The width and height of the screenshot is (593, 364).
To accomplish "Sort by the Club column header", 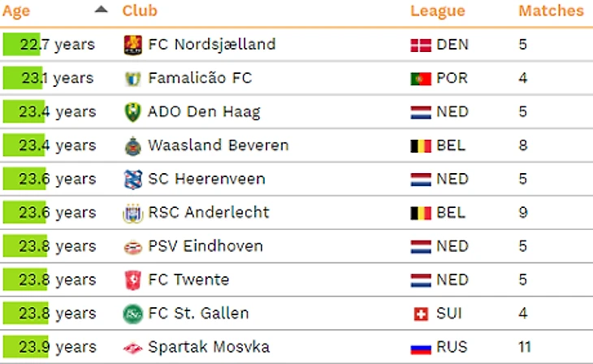I will click(x=140, y=11).
